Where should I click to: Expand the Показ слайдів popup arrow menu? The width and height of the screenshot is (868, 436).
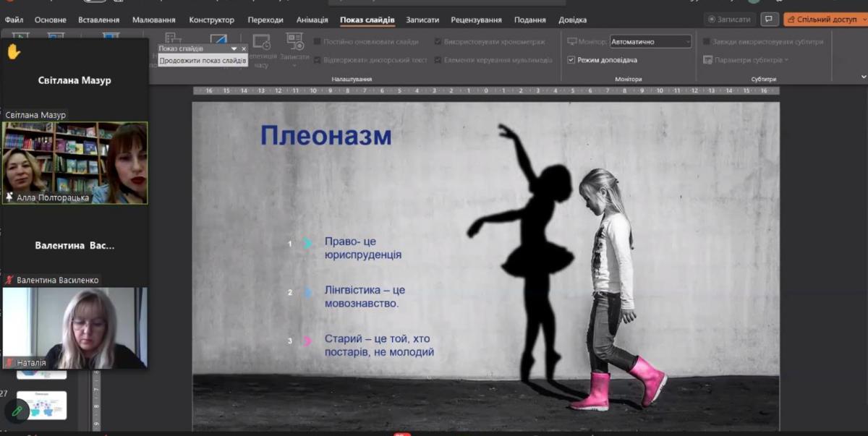pos(234,48)
